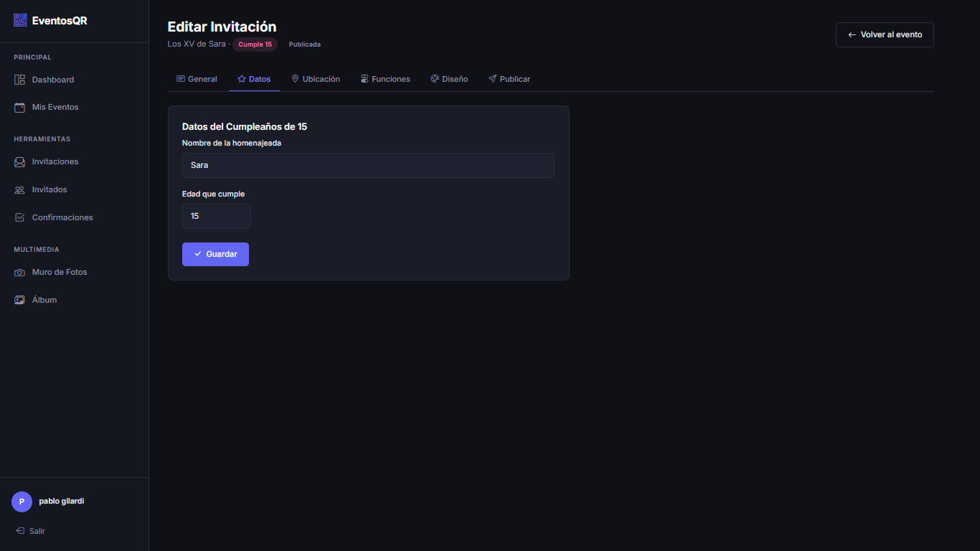Open the Diseño tab
The width and height of the screenshot is (980, 551).
pyautogui.click(x=449, y=79)
